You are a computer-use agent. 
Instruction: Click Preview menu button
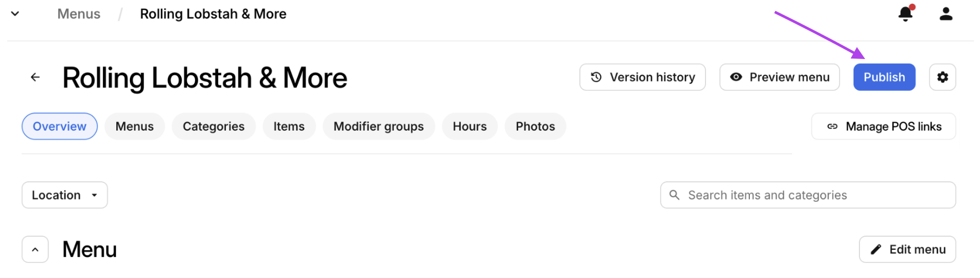(x=779, y=77)
